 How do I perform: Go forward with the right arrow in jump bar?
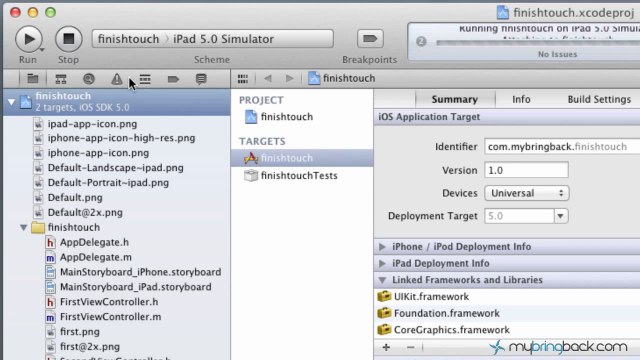click(289, 78)
